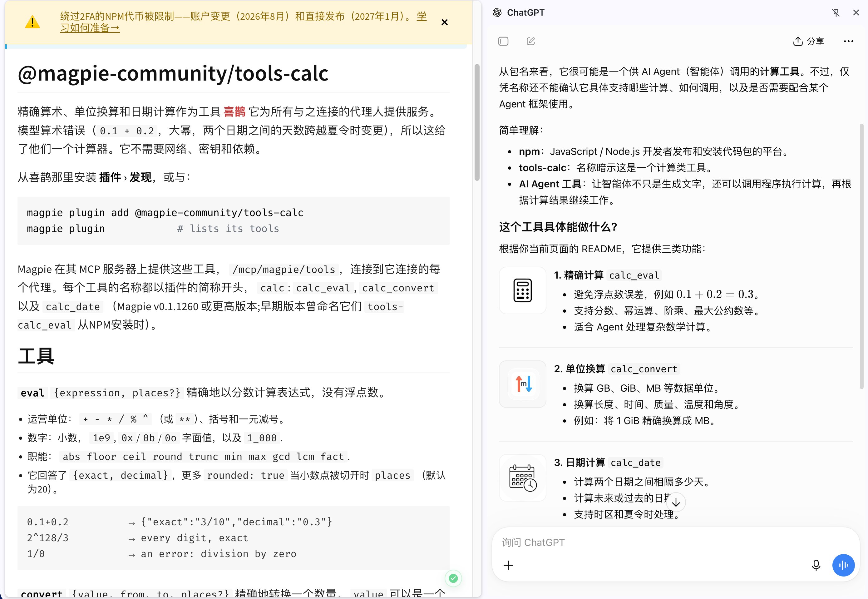Click the magpie plugin add command line
The image size is (868, 599).
pos(165,213)
